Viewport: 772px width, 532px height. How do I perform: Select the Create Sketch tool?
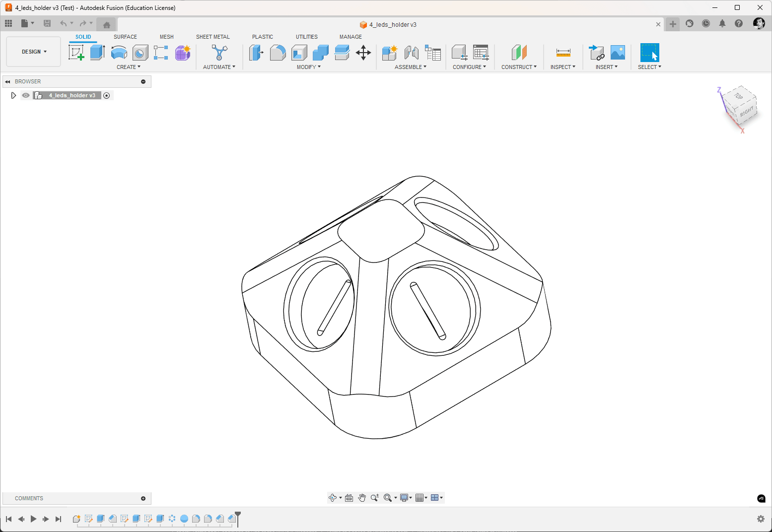tap(76, 53)
